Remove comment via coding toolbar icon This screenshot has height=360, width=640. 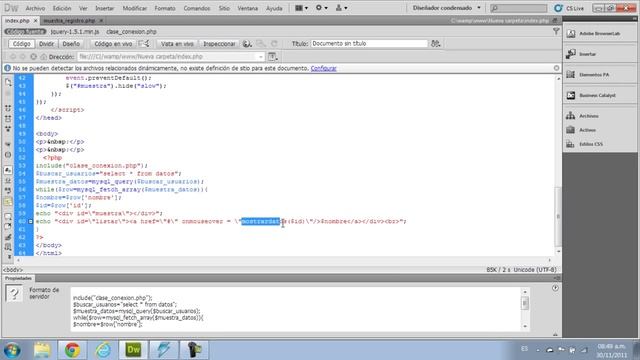click(x=8, y=227)
